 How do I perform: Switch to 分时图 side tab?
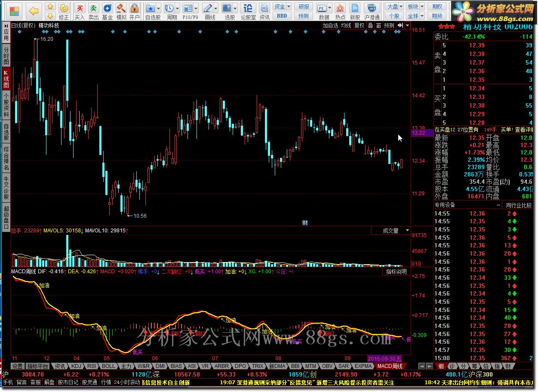[x=6, y=56]
